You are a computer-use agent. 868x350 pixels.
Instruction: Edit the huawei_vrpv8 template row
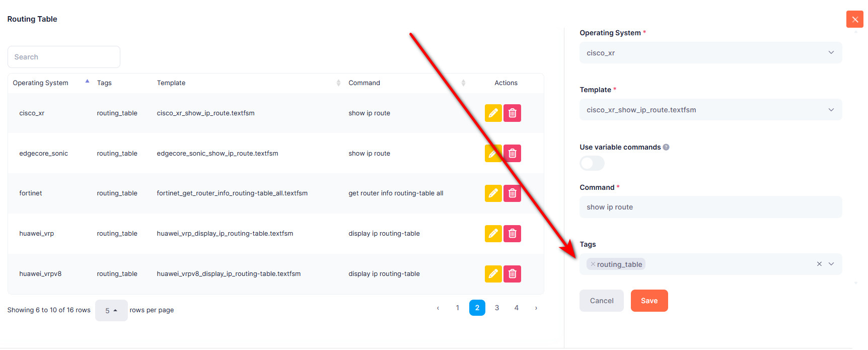[x=493, y=273]
